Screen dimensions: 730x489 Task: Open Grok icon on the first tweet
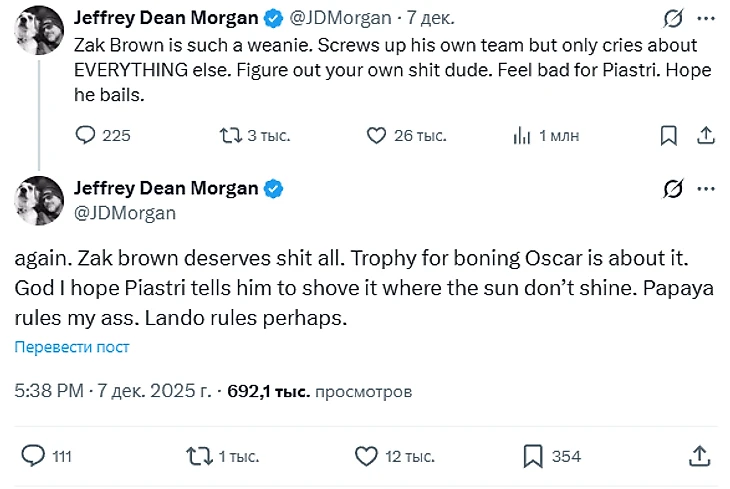(x=673, y=19)
